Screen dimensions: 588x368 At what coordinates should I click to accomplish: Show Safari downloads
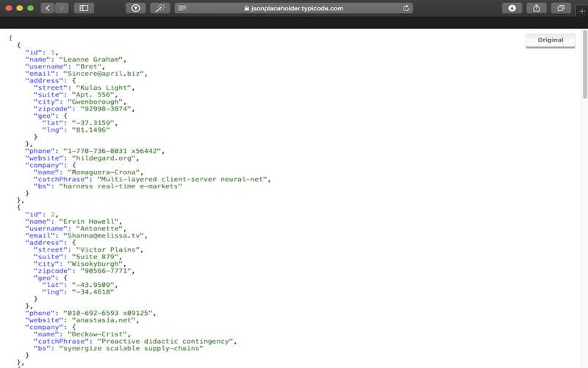pyautogui.click(x=512, y=8)
